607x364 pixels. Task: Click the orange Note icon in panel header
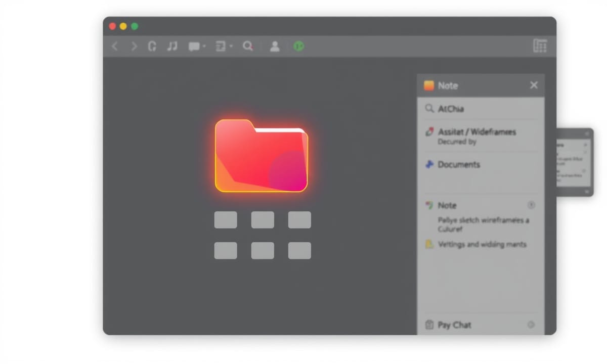click(x=429, y=85)
